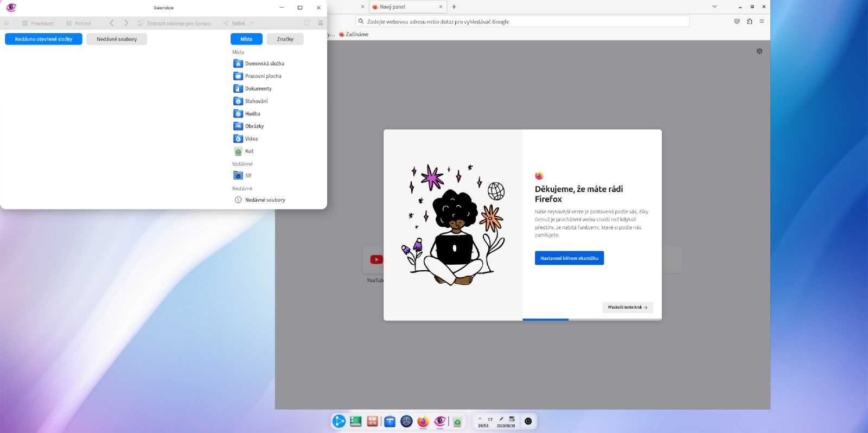Click the Firefox address bar
The image size is (868, 433).
[x=523, y=22]
